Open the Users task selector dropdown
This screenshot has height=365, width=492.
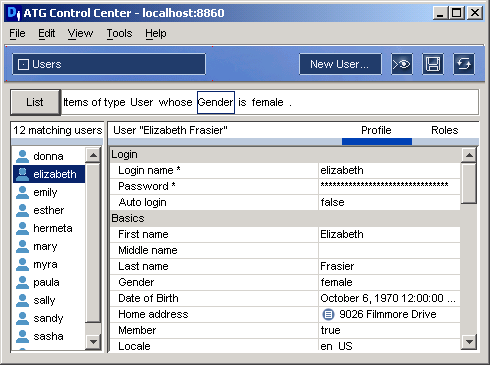coord(109,64)
